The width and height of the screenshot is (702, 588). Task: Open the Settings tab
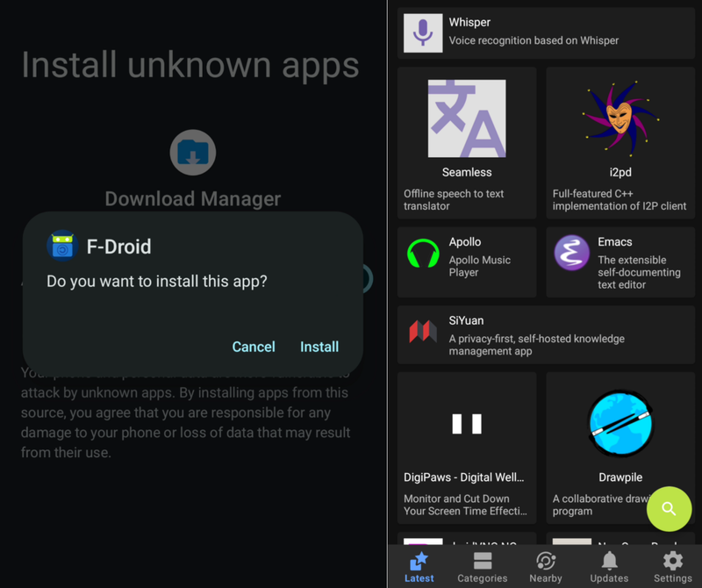[x=672, y=566]
